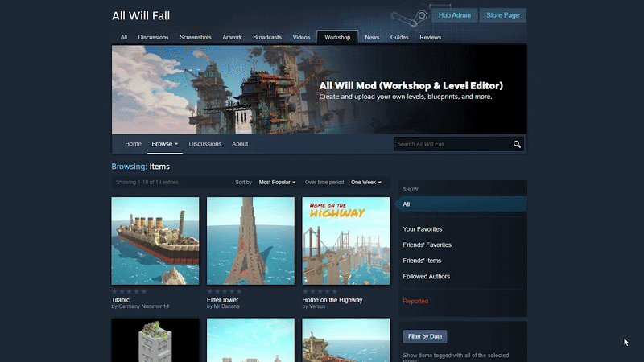The image size is (644, 362).
Task: Click the All Will Mod workshop banner
Action: 319,90
